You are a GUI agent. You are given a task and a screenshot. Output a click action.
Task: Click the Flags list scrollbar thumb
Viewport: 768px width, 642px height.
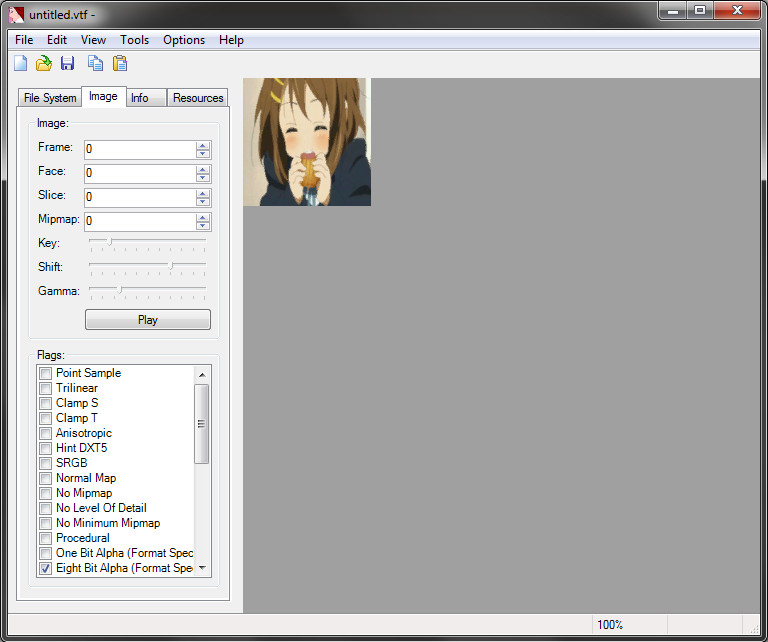click(x=202, y=424)
